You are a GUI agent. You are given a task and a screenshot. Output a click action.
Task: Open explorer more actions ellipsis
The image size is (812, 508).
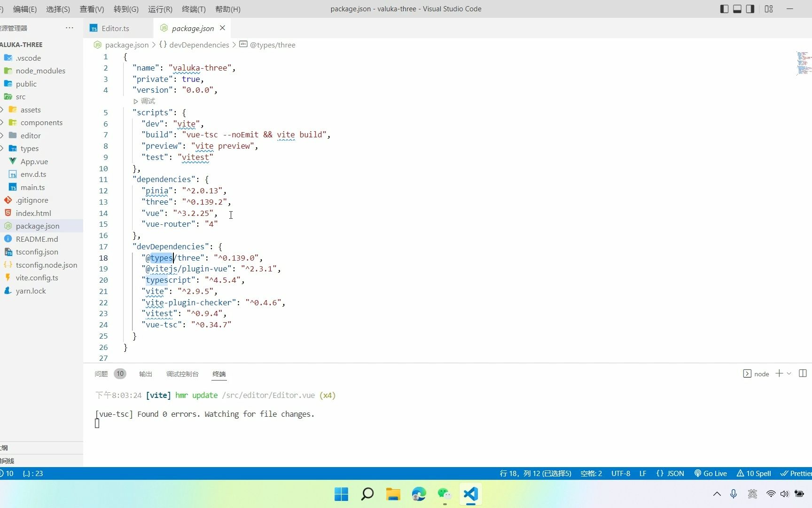click(70, 28)
